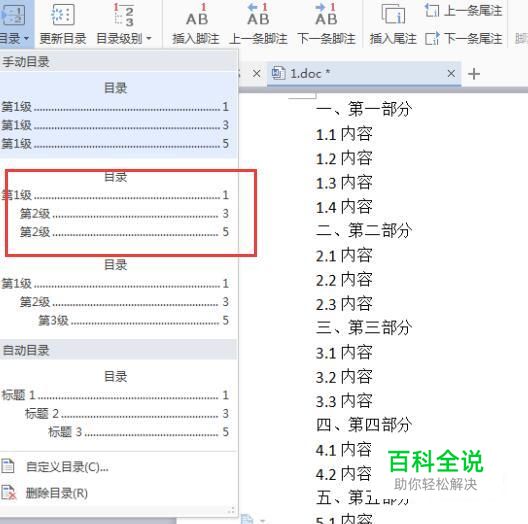
Task: Click the 手动目录 section header
Action: pos(118,62)
